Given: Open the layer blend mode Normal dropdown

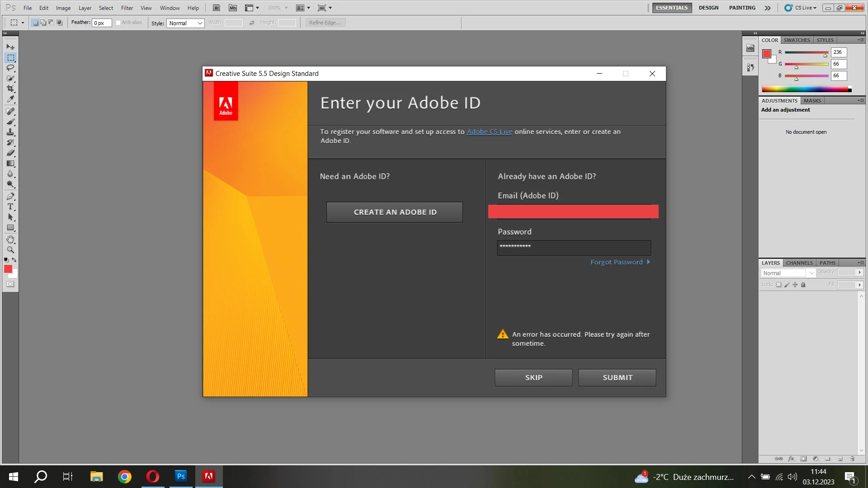Looking at the screenshot, I should 788,273.
